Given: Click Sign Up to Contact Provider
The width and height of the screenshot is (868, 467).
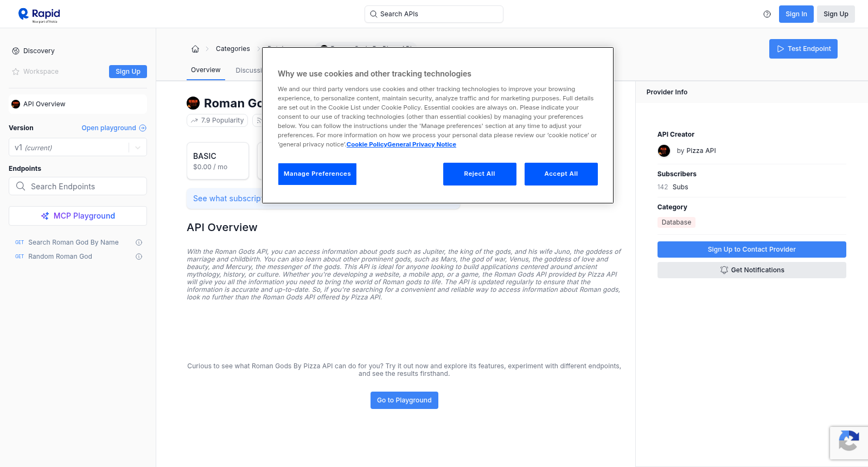Looking at the screenshot, I should [x=751, y=250].
